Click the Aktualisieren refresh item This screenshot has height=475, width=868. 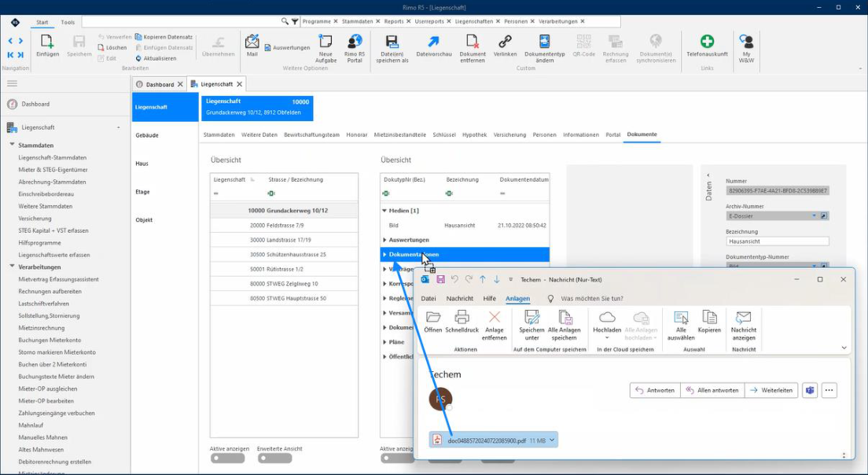pyautogui.click(x=156, y=58)
